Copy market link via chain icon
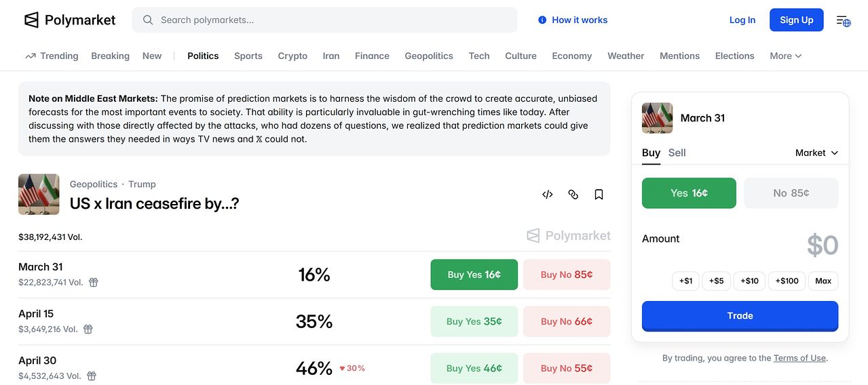The height and width of the screenshot is (385, 868). (x=573, y=195)
